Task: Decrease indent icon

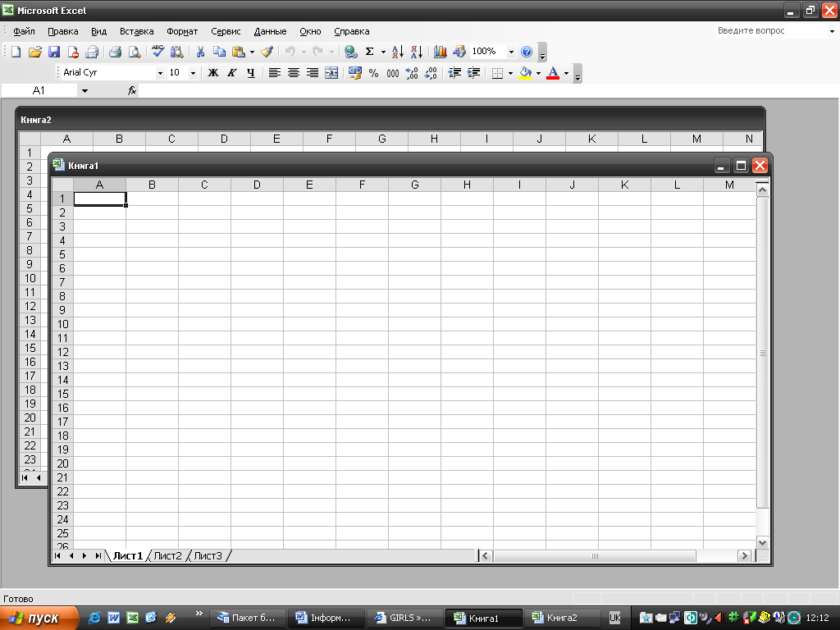Action: 454,73
